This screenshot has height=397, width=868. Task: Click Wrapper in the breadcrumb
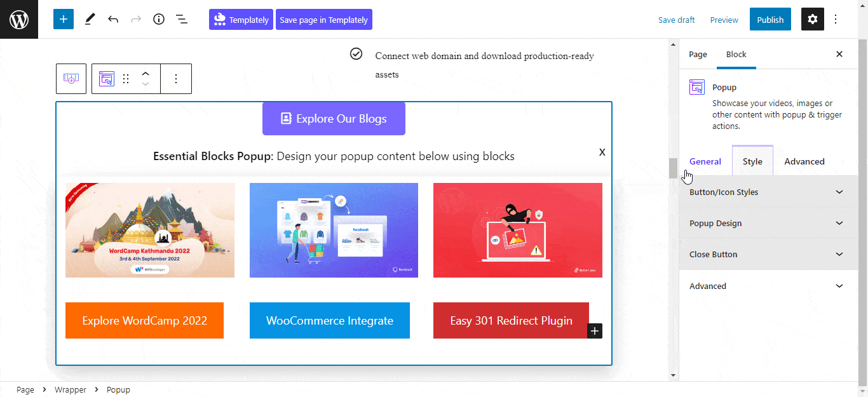click(71, 389)
